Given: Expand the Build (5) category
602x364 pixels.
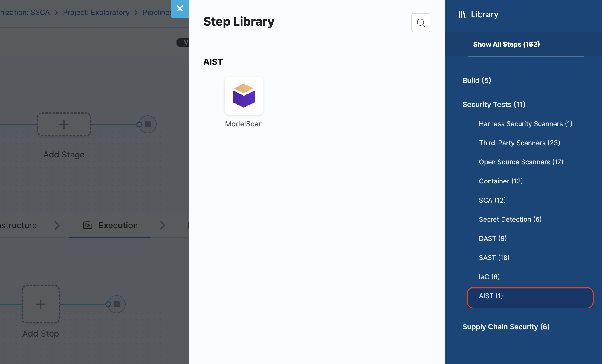Looking at the screenshot, I should (x=476, y=80).
